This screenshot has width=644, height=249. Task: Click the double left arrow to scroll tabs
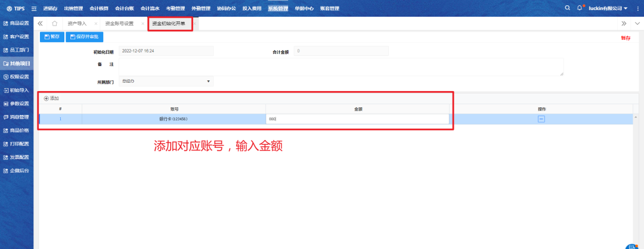tap(40, 23)
